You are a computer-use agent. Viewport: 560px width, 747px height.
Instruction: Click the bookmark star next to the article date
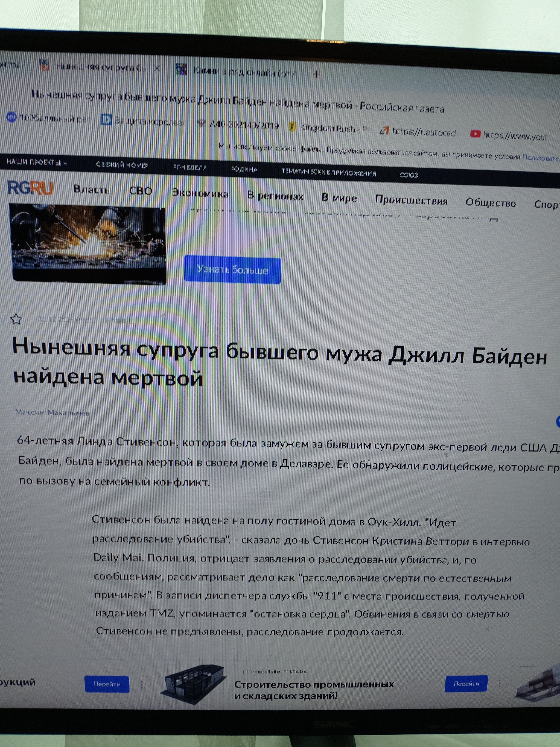point(16,319)
